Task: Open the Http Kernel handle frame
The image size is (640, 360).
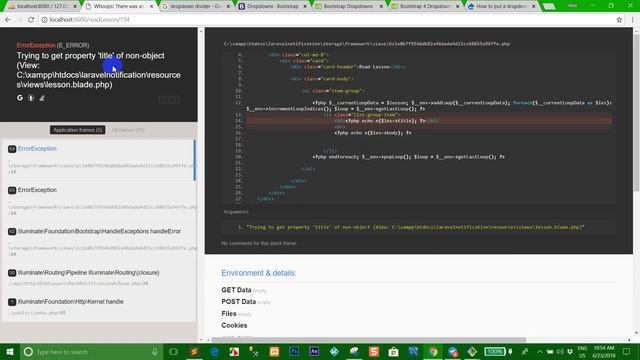Action: pyautogui.click(x=99, y=307)
